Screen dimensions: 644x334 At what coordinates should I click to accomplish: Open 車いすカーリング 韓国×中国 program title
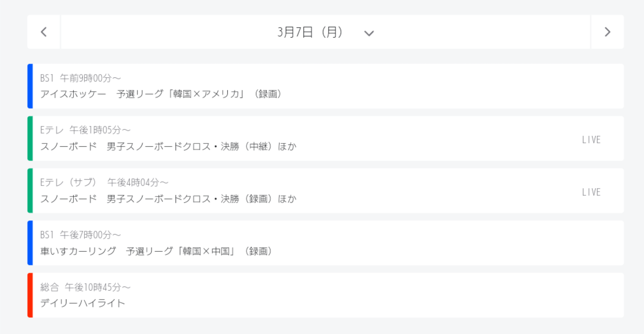[156, 251]
